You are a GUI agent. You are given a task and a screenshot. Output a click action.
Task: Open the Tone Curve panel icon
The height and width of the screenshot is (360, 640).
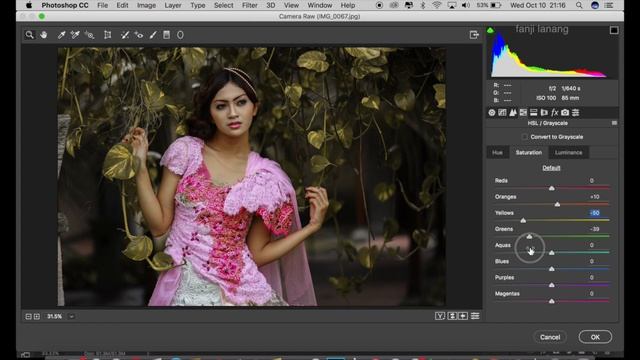pyautogui.click(x=502, y=113)
